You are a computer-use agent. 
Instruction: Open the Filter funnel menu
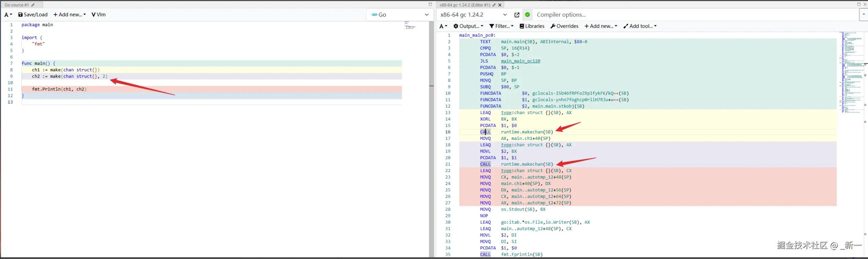[x=501, y=26]
